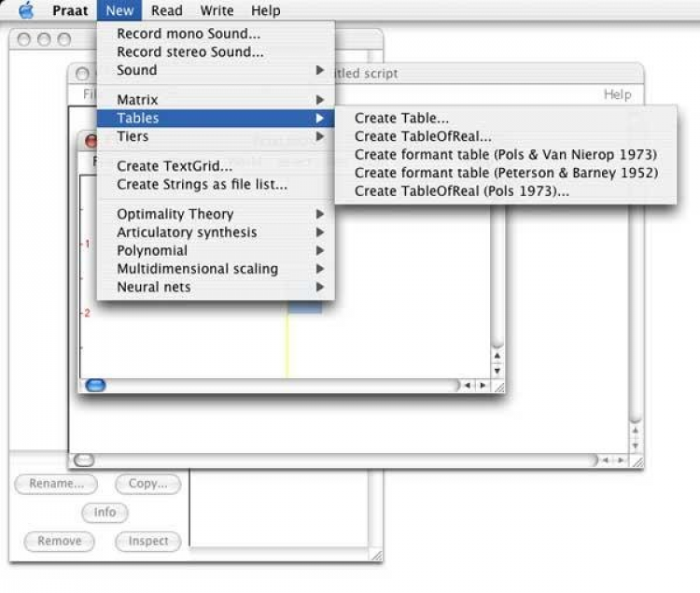Expand the Multidimensional scaling submenu
Viewport: 700px width, 593px height.
click(216, 269)
